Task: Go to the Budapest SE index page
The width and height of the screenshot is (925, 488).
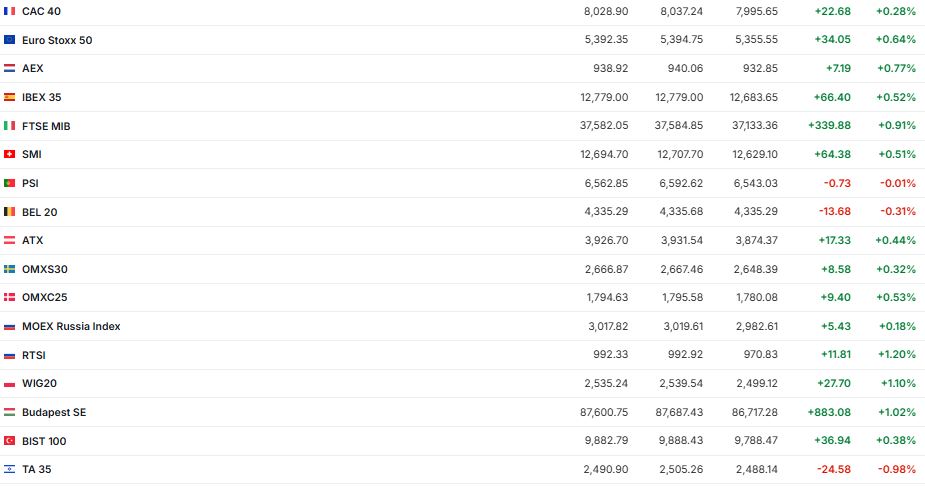Action: click(54, 412)
